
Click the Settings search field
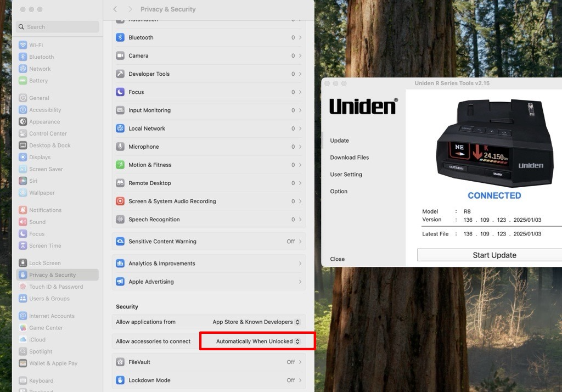pyautogui.click(x=57, y=27)
